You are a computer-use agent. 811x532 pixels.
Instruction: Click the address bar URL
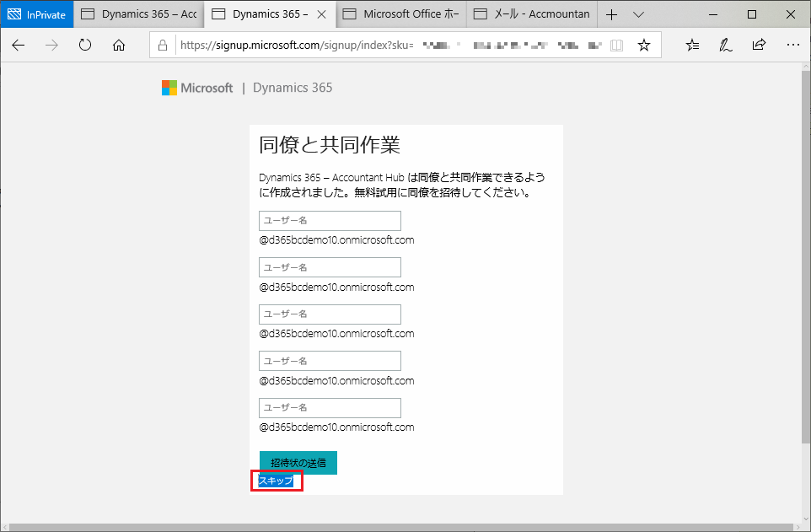click(x=295, y=46)
